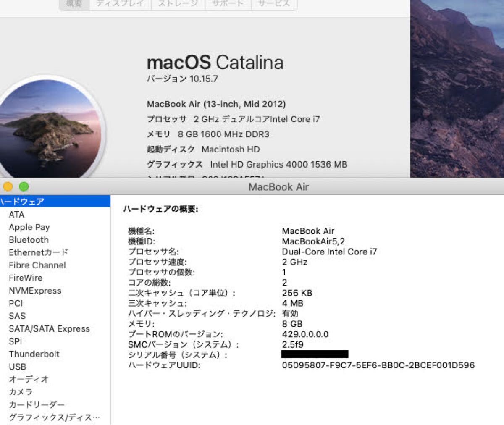Select the サポート tab
The image size is (504, 425).
[x=228, y=4]
